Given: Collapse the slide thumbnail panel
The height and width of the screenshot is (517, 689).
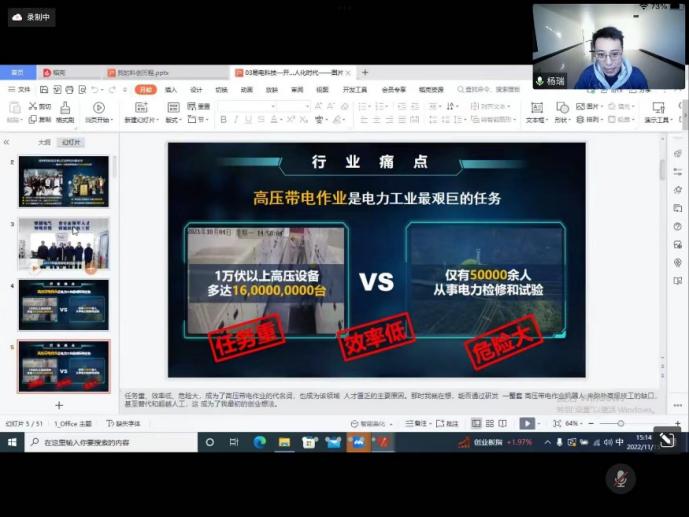Looking at the screenshot, I should click(x=7, y=142).
